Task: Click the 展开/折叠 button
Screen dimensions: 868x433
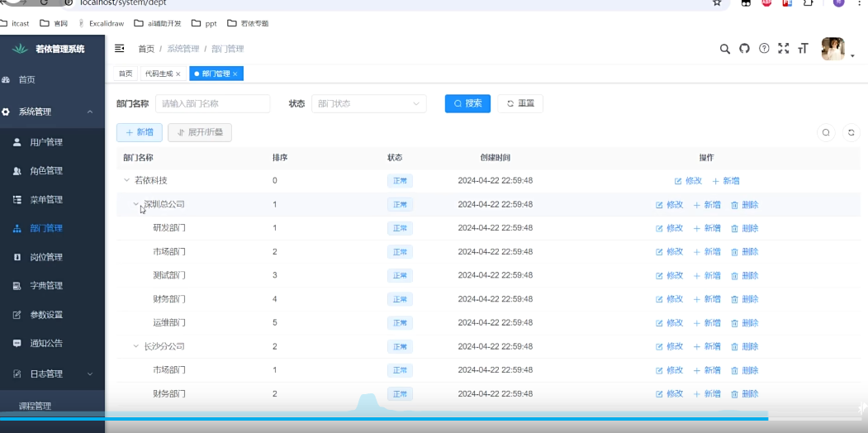Action: click(x=200, y=132)
